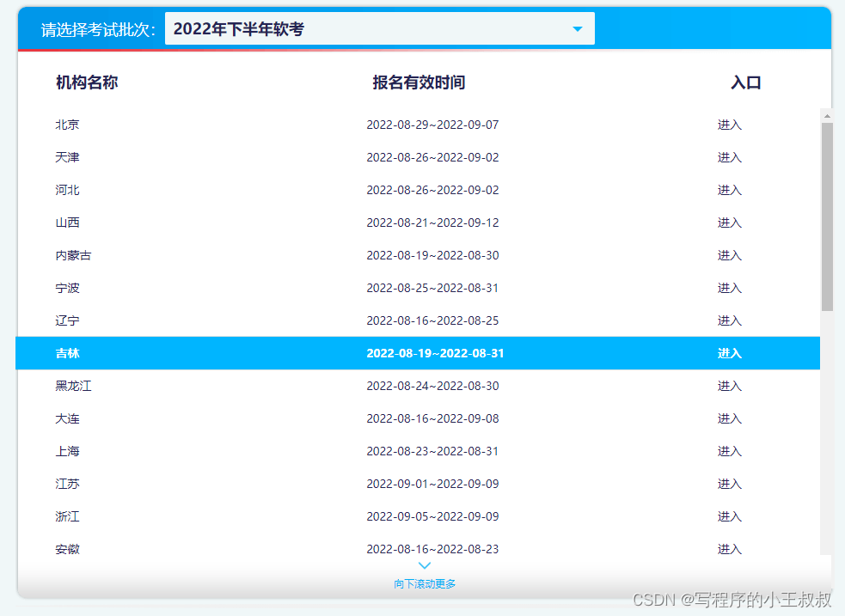Click date range 2022-08-21~2022-09-12
The width and height of the screenshot is (845, 616).
coord(432,223)
